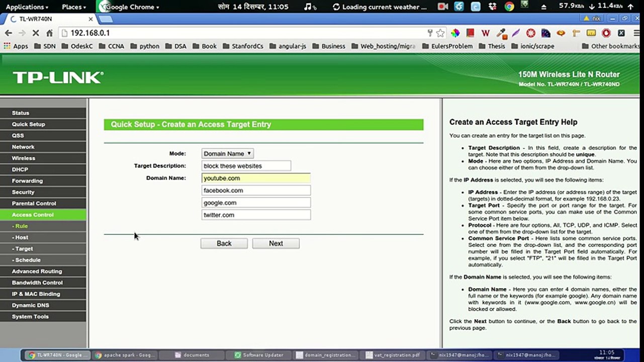The height and width of the screenshot is (362, 644).
Task: Open the red W extension icon
Action: pos(485,33)
